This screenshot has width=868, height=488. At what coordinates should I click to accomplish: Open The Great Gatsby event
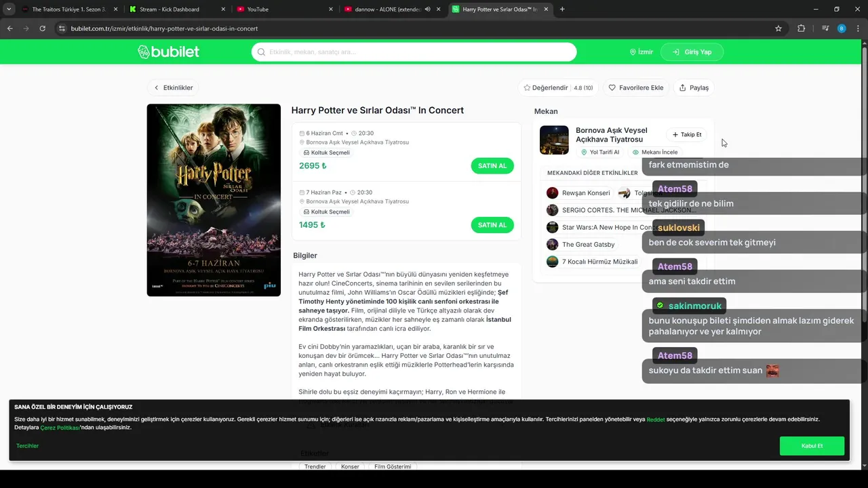(581, 245)
